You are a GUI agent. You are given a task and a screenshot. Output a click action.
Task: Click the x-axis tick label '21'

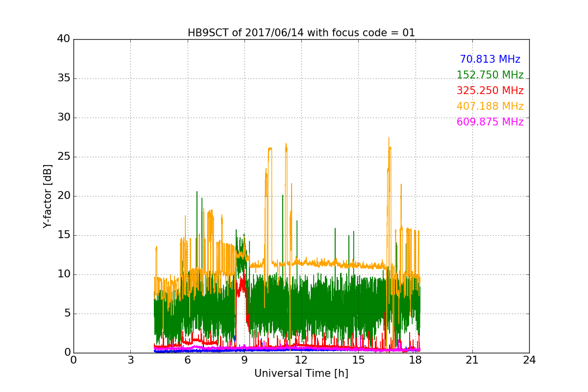(472, 360)
